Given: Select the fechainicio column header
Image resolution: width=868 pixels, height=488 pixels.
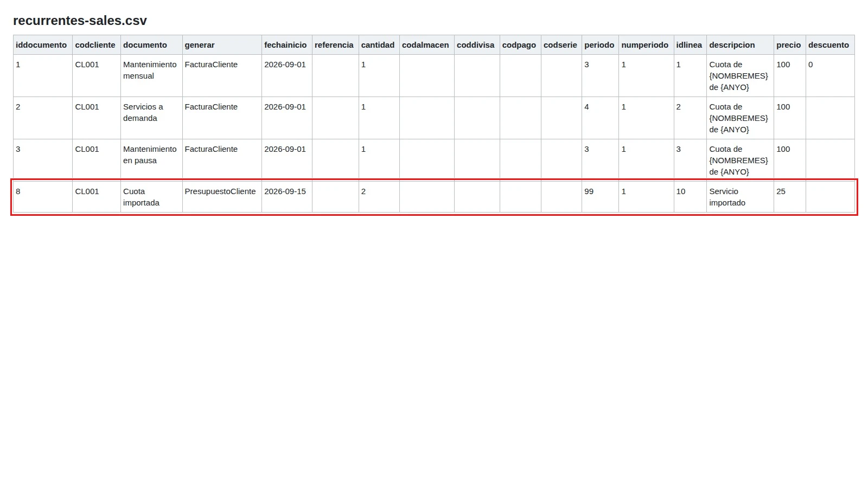Looking at the screenshot, I should click(x=287, y=45).
